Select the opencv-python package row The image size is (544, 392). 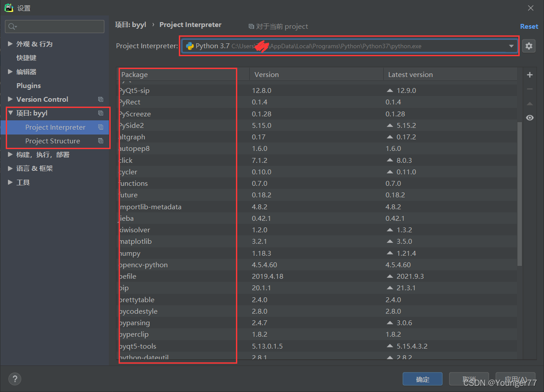(x=317, y=265)
